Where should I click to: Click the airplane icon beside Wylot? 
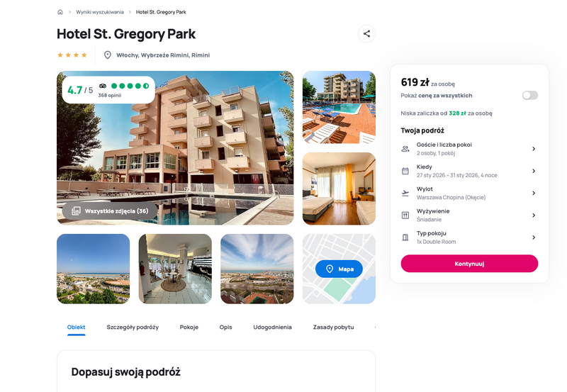click(x=405, y=193)
